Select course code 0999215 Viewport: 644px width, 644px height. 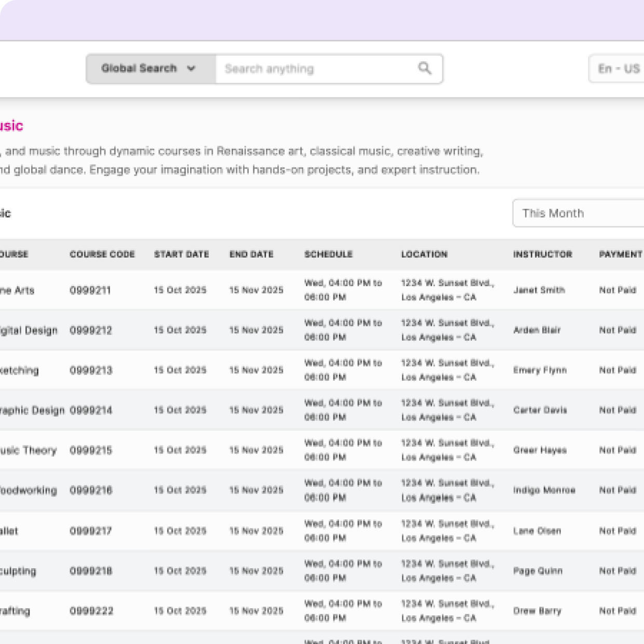point(91,450)
